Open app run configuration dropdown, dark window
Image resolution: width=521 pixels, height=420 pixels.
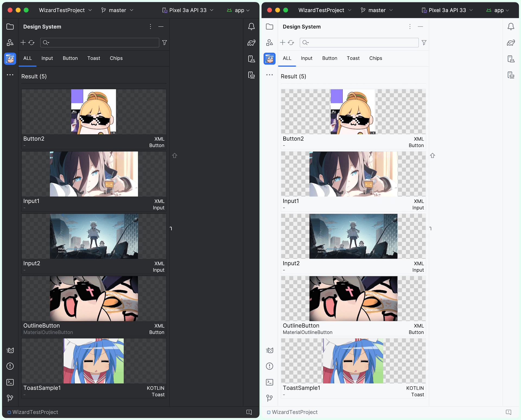coord(238,10)
